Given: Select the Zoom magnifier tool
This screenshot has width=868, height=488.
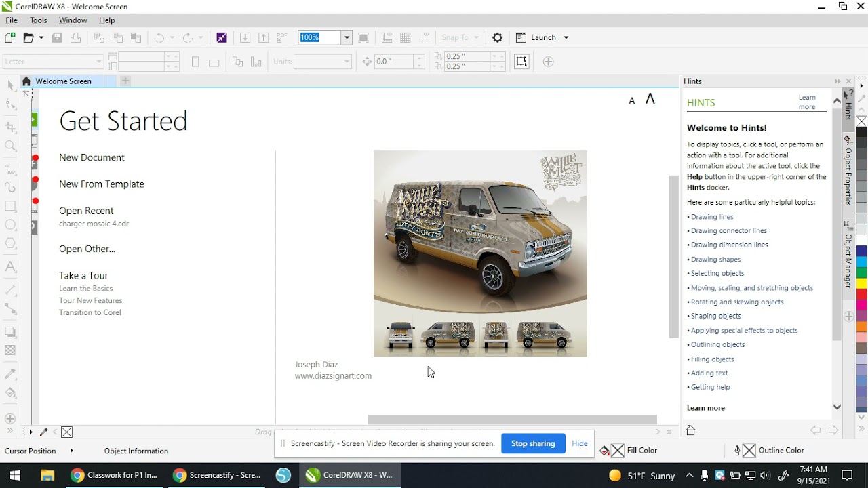Looking at the screenshot, I should click(x=10, y=146).
